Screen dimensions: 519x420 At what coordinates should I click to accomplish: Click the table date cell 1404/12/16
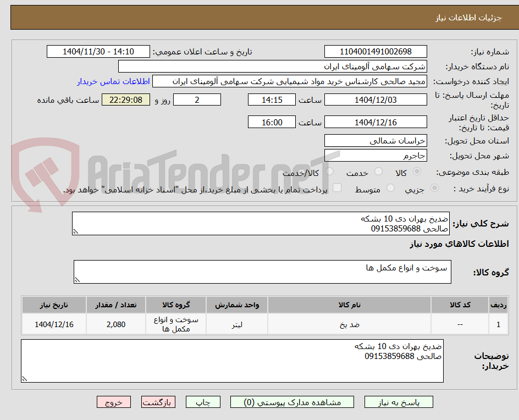(54, 324)
